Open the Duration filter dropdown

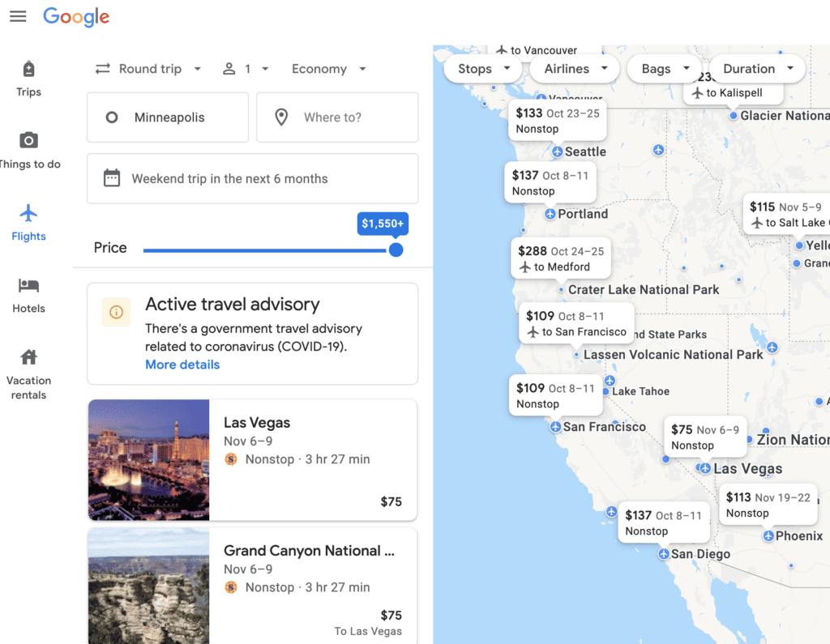[x=755, y=69]
